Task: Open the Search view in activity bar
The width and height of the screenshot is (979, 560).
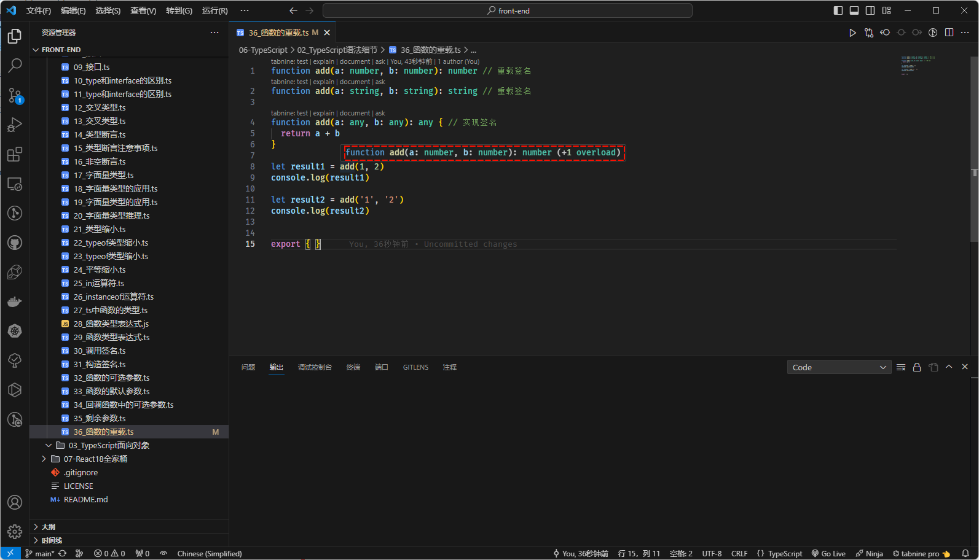Action: (x=15, y=65)
